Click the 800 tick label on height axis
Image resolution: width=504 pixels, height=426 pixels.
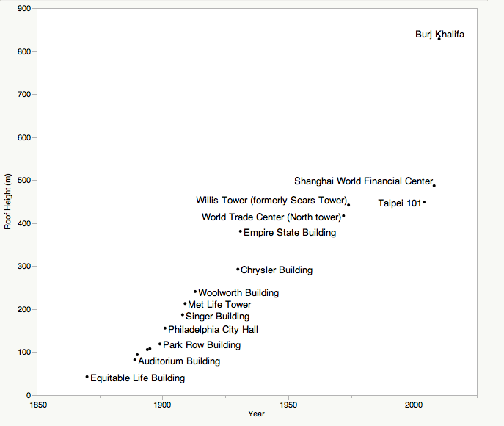[24, 52]
